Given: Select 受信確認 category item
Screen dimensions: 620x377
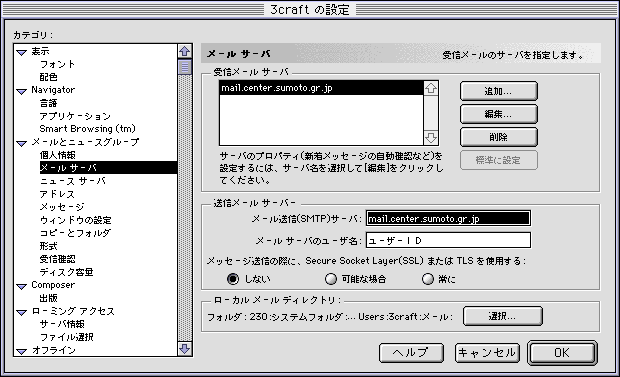Looking at the screenshot, I should (x=57, y=259).
